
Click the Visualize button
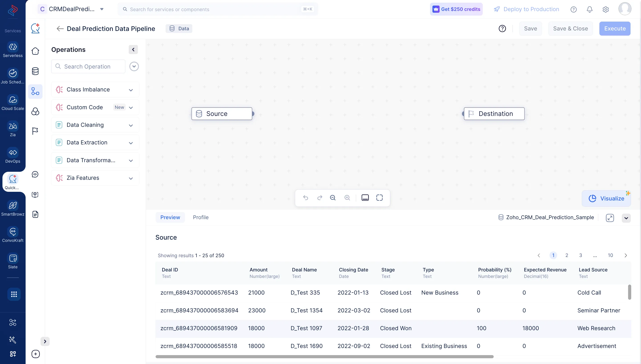[x=606, y=198]
